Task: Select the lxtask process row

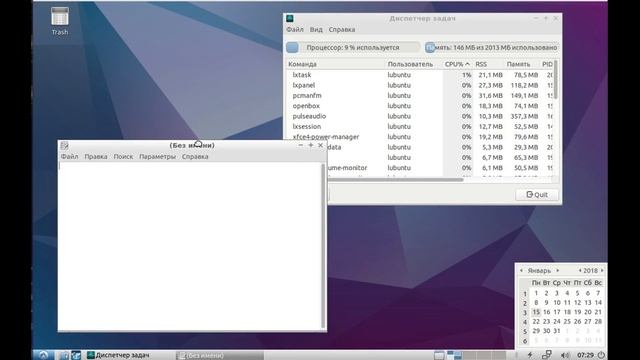Action: click(x=420, y=75)
